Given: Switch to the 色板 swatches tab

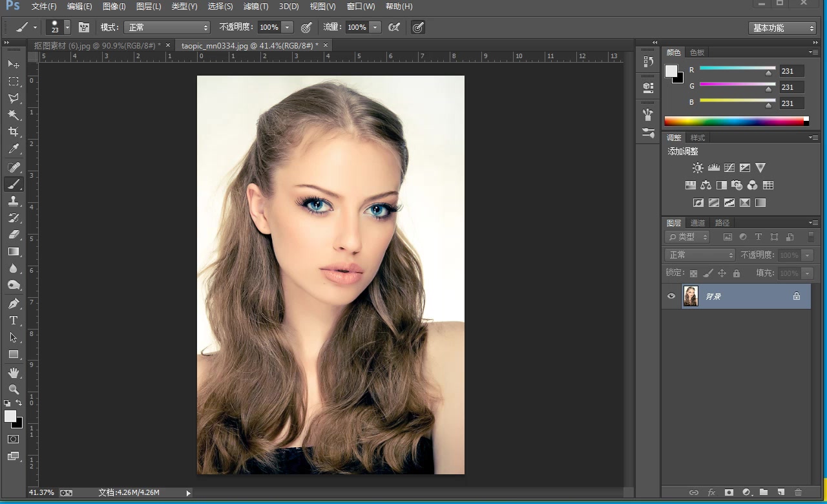Looking at the screenshot, I should click(x=697, y=52).
